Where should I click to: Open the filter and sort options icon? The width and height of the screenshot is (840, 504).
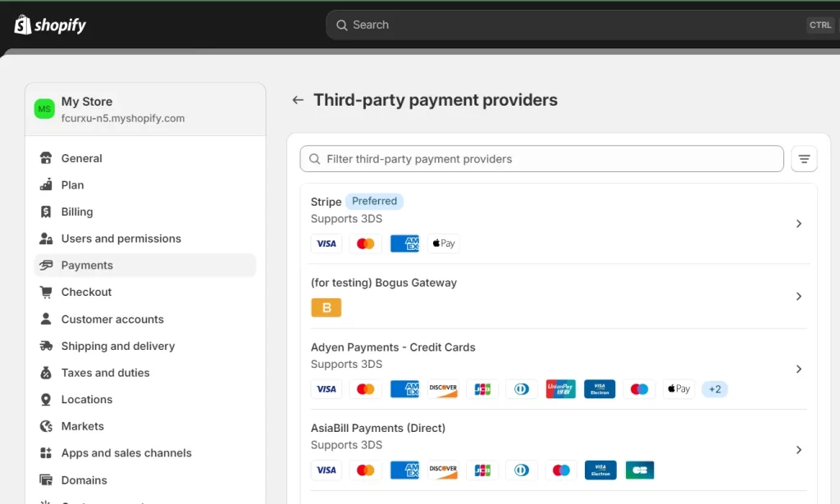(x=804, y=159)
